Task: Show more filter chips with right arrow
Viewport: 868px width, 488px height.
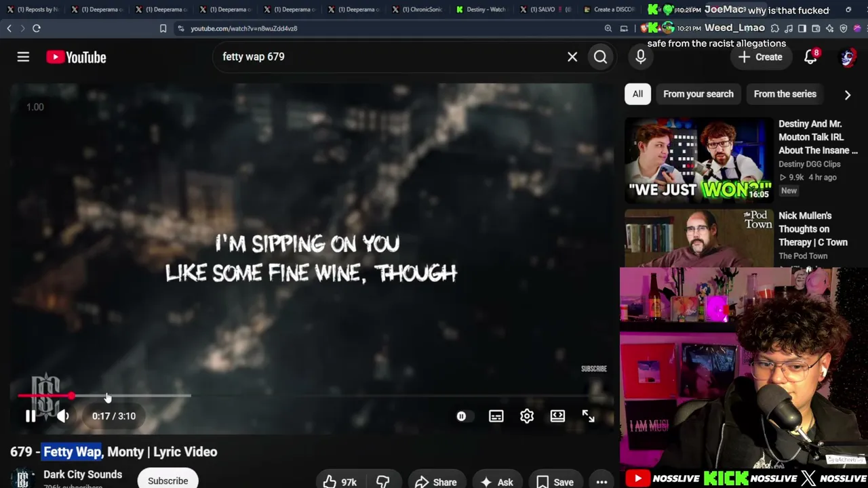Action: 848,95
